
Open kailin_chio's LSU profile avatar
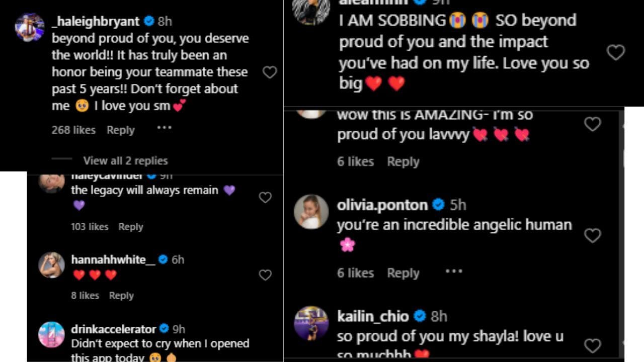(311, 323)
